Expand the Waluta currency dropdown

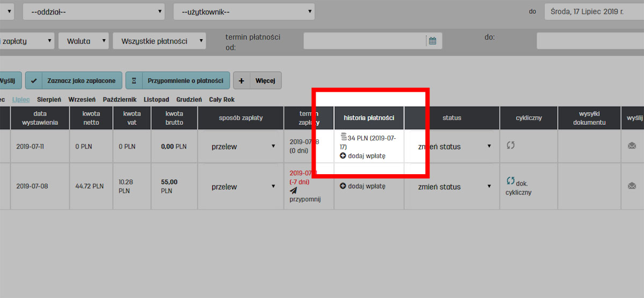coord(84,41)
